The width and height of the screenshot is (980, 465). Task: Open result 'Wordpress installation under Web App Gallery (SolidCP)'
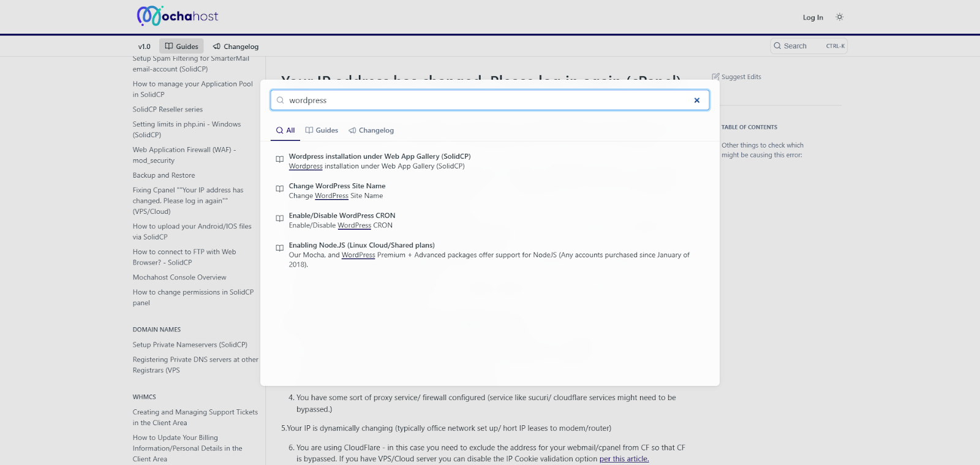point(490,161)
